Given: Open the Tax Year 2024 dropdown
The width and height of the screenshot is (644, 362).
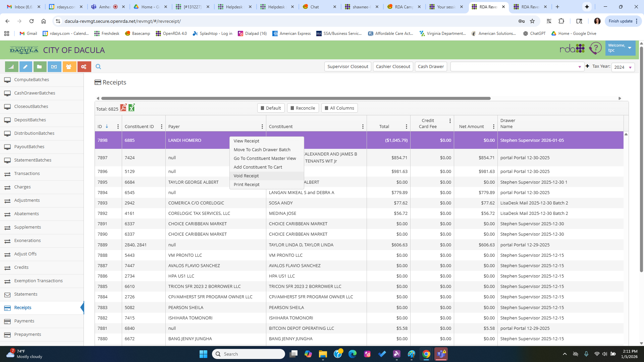Looking at the screenshot, I should [x=623, y=67].
